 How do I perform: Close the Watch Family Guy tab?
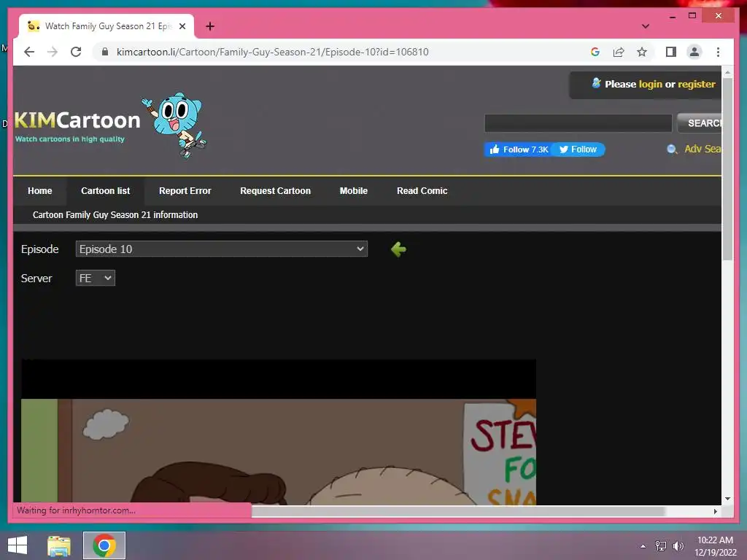tap(182, 26)
